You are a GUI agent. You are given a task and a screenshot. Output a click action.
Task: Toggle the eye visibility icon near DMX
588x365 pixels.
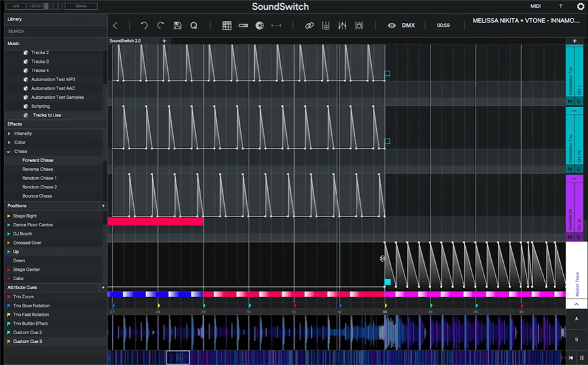point(391,26)
